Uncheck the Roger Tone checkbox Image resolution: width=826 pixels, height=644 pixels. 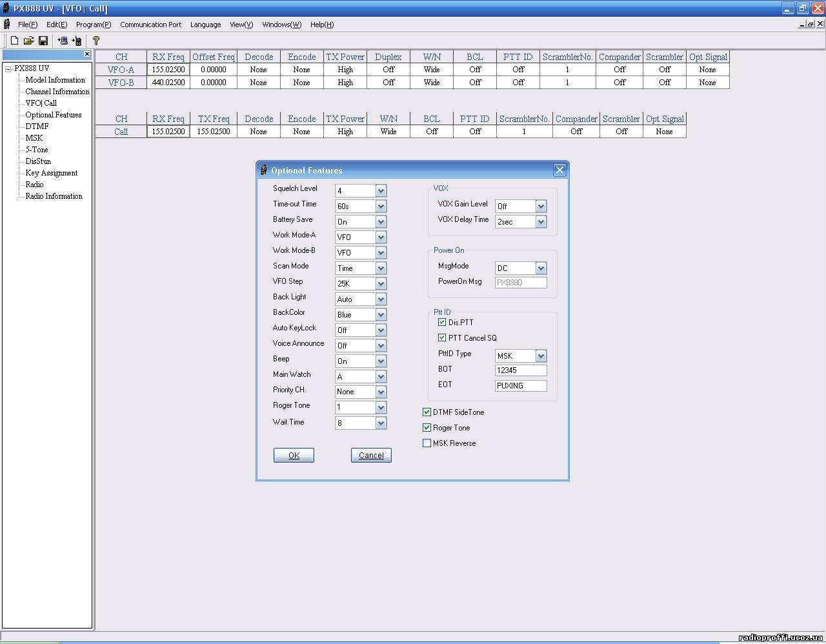coord(427,427)
